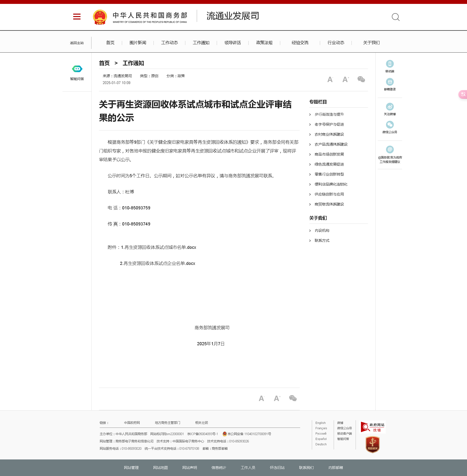Open the 微信公众号 WeChat sidebar icon
Screen dimensions: 467x476
[390, 125]
